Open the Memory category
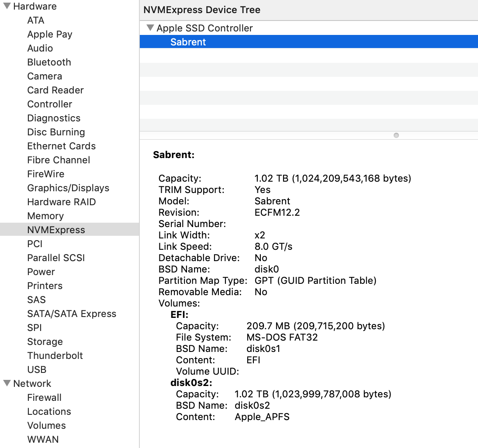 [45, 216]
